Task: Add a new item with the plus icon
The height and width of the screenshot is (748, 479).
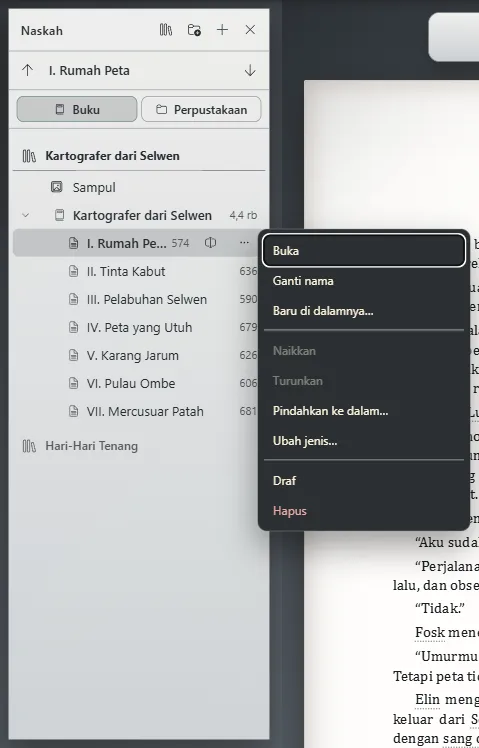Action: [x=222, y=30]
